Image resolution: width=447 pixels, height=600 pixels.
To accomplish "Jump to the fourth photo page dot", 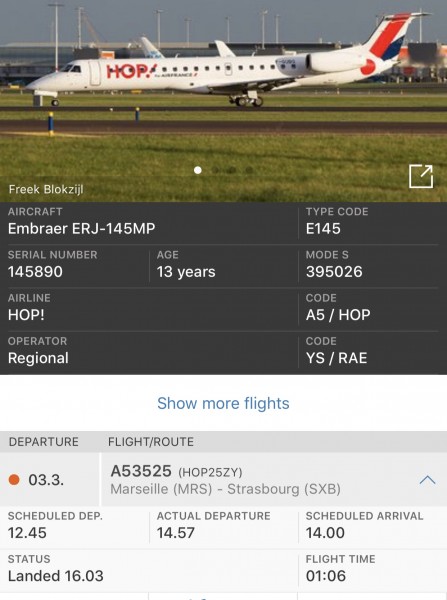I will point(249,170).
